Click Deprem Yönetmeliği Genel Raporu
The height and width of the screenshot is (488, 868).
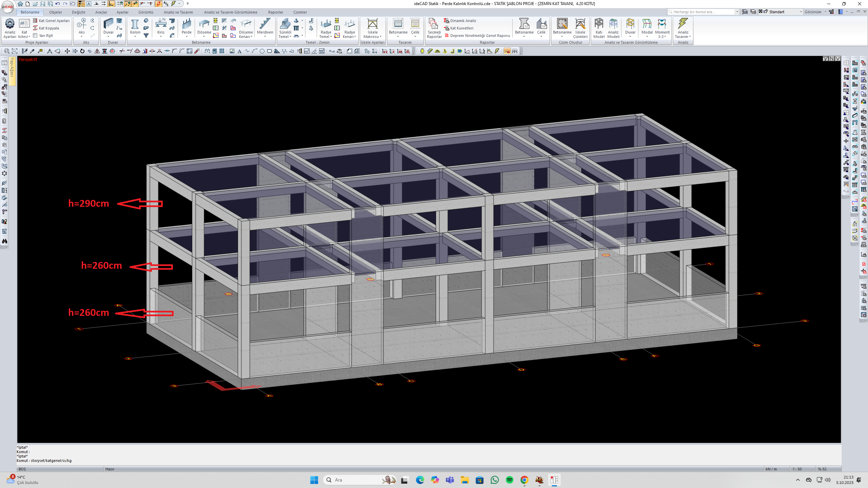(x=479, y=36)
